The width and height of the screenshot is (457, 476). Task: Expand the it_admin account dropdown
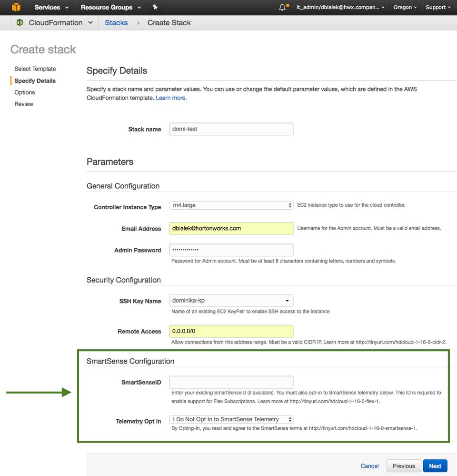point(340,7)
